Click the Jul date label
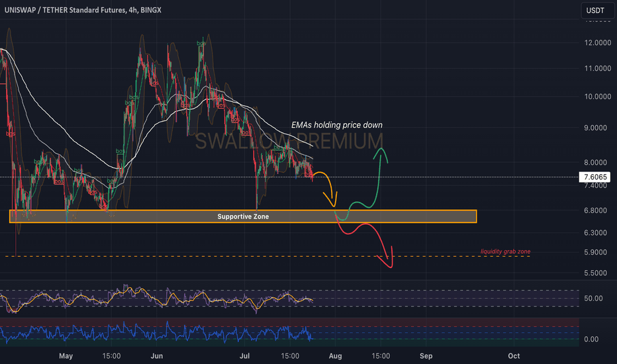This screenshot has height=364, width=617. [x=245, y=356]
